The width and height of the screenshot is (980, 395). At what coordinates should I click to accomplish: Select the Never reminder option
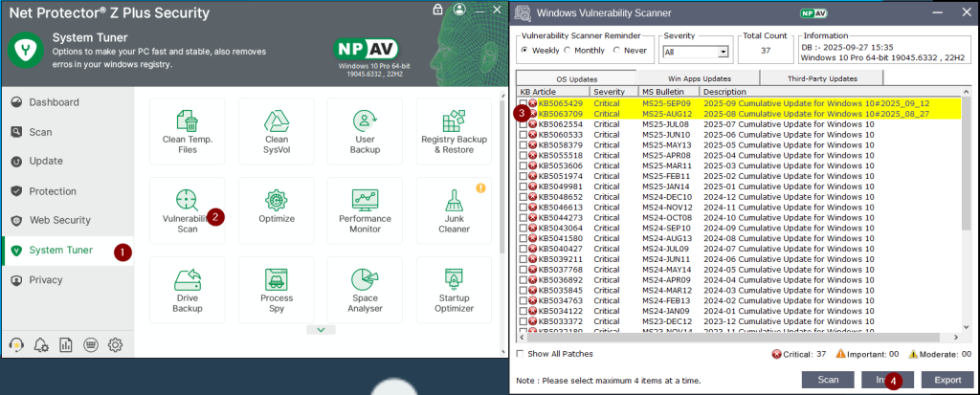point(616,50)
